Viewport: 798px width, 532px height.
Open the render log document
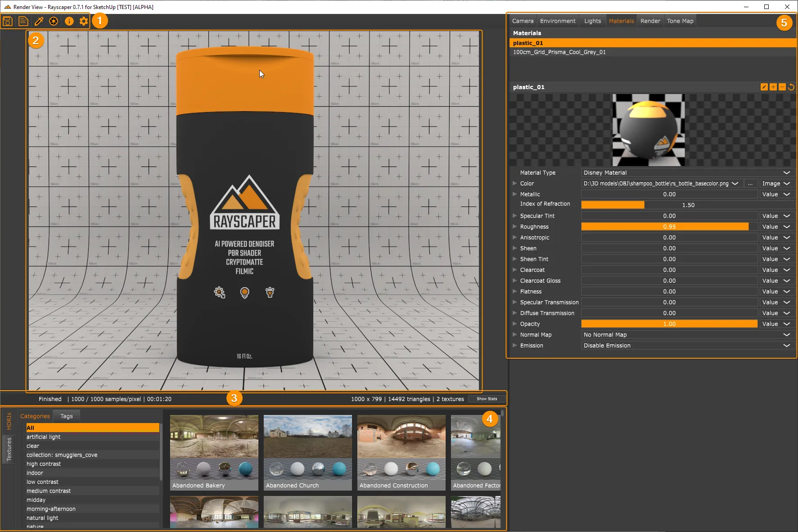[x=23, y=21]
